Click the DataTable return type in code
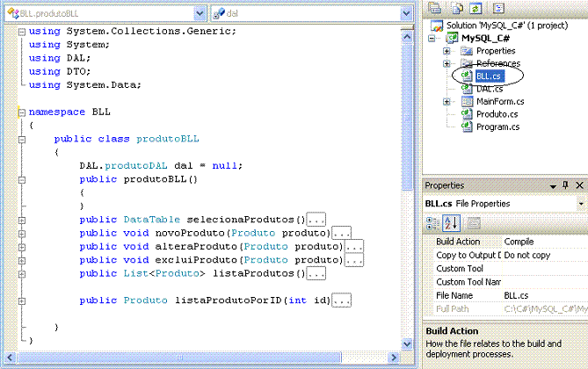 point(151,220)
